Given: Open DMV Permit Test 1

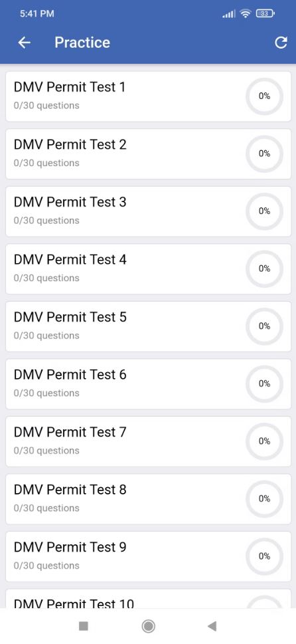Looking at the screenshot, I should [148, 96].
